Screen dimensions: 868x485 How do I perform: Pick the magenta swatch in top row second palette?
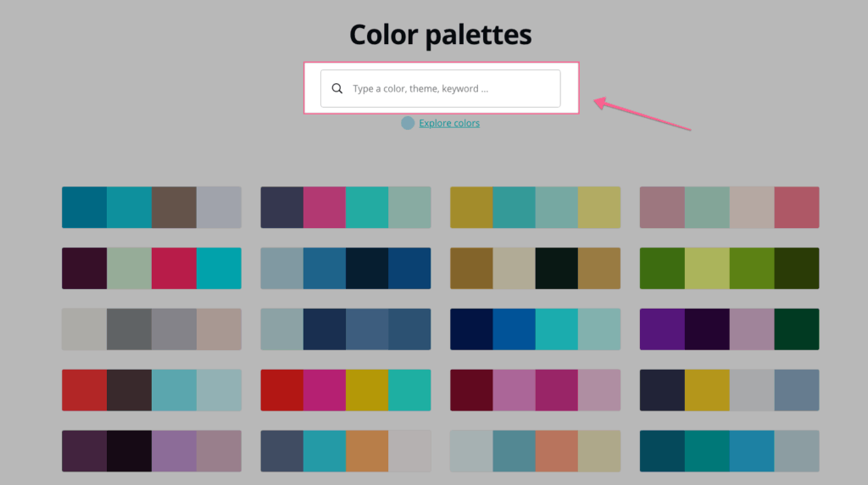pyautogui.click(x=325, y=207)
